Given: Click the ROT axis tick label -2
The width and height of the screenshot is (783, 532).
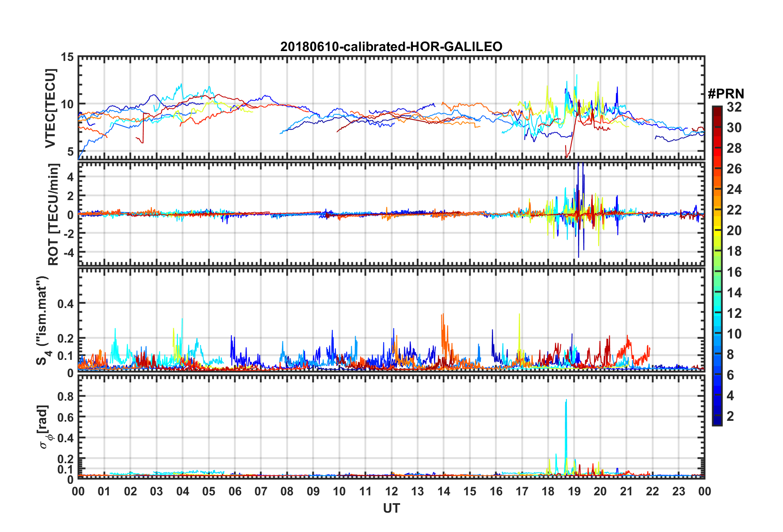Looking at the screenshot, I should (x=68, y=233).
